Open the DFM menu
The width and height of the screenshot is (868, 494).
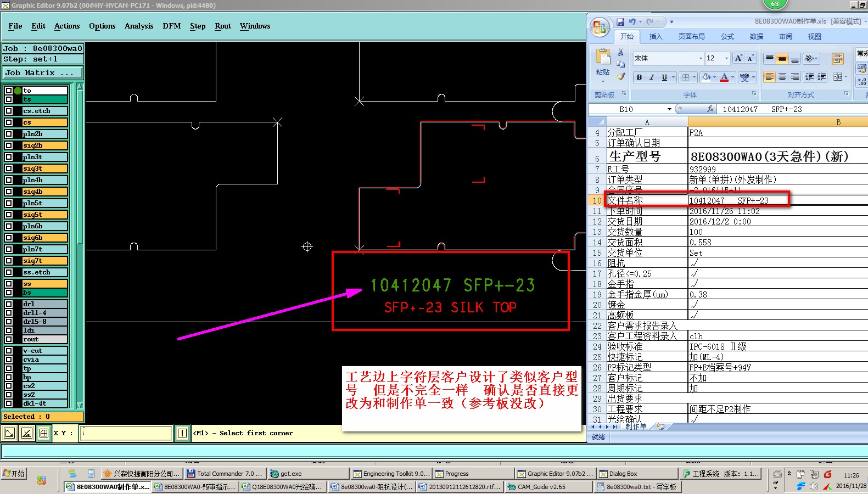pos(172,26)
